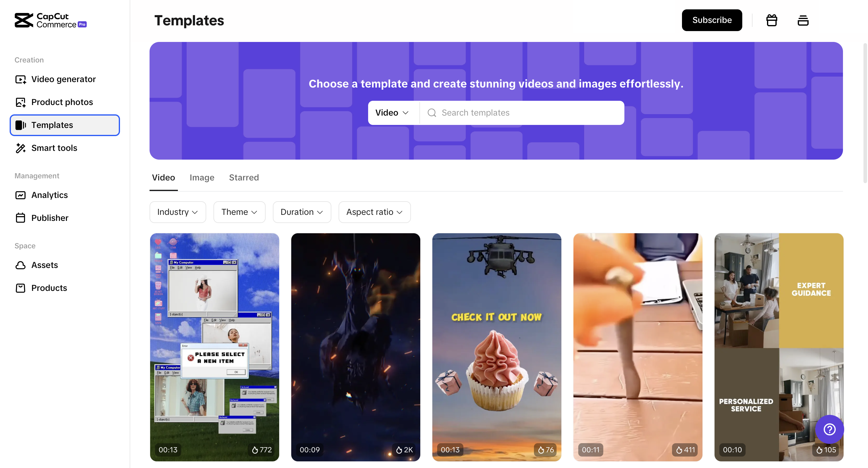Screen dimensions: 868x468
Task: Switch to the Starred tab
Action: 244,178
